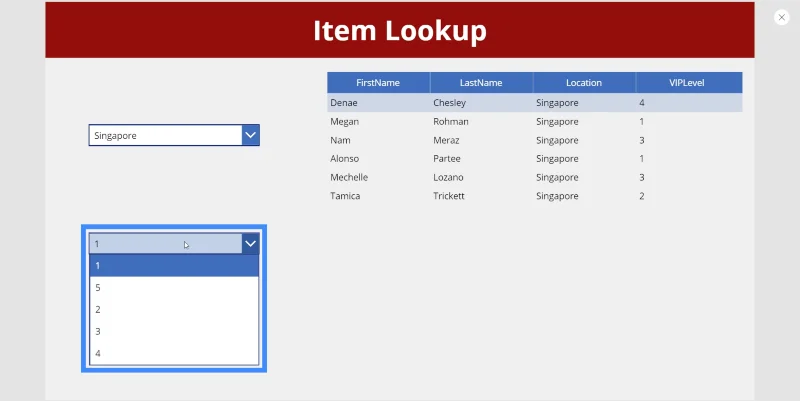
Task: Select the Tamica first name cell
Action: click(345, 196)
